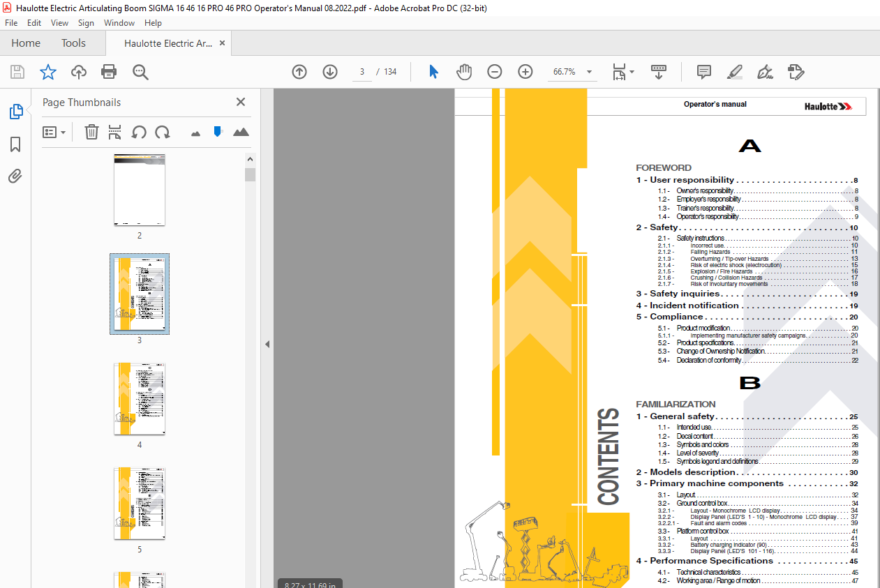
Task: Collapse the left navigation pane arrow
Action: coord(267,345)
